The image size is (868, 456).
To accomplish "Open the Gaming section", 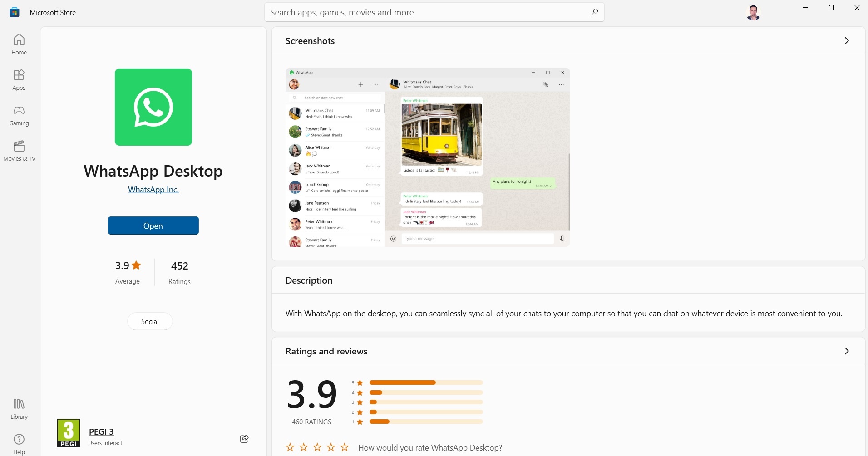I will pos(19,115).
